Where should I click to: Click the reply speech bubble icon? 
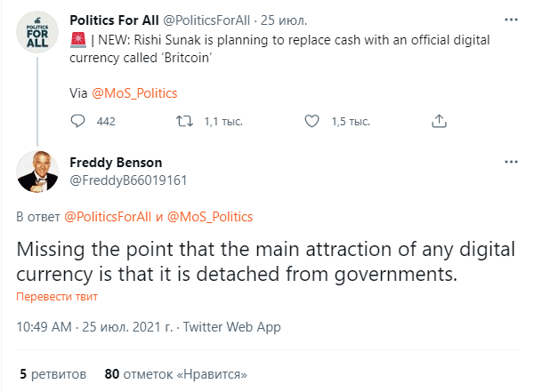(x=77, y=121)
